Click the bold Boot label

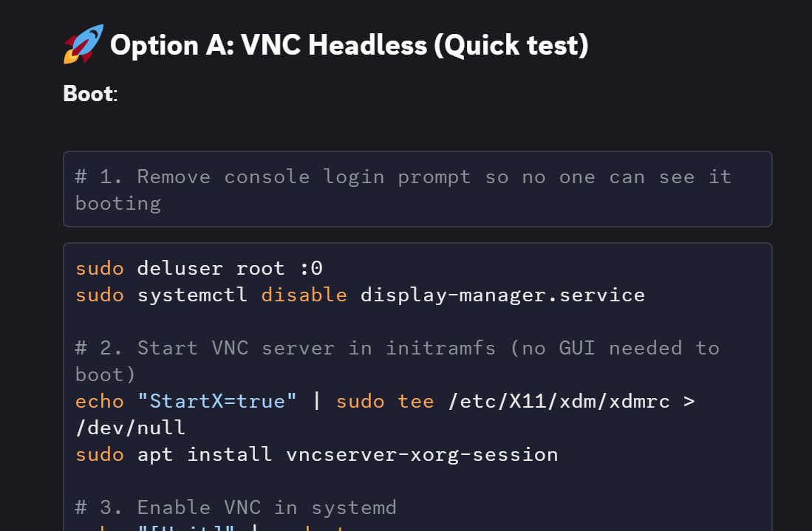coord(88,94)
